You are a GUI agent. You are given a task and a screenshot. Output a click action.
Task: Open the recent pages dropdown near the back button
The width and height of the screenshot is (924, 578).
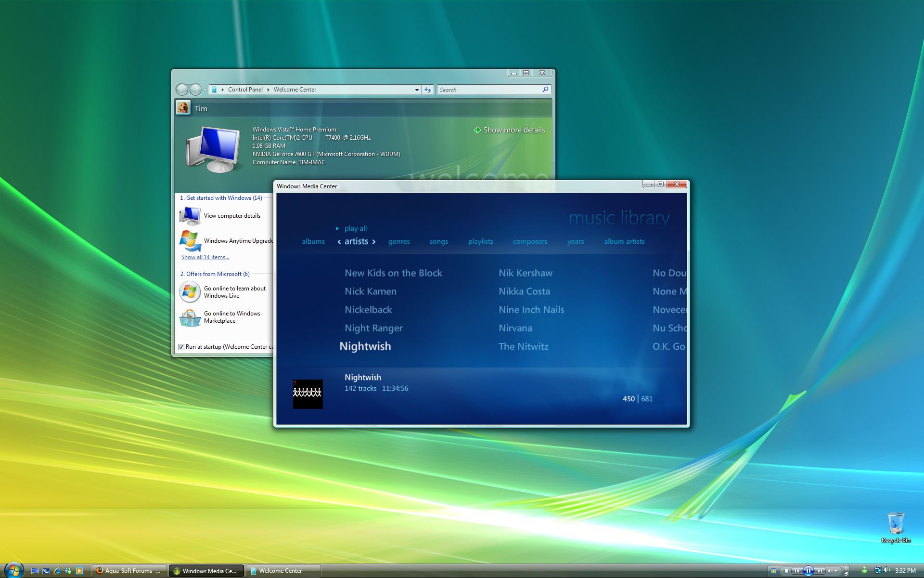point(205,90)
